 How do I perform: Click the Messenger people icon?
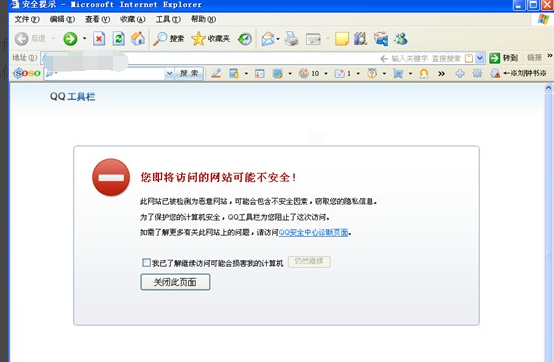[x=401, y=38]
